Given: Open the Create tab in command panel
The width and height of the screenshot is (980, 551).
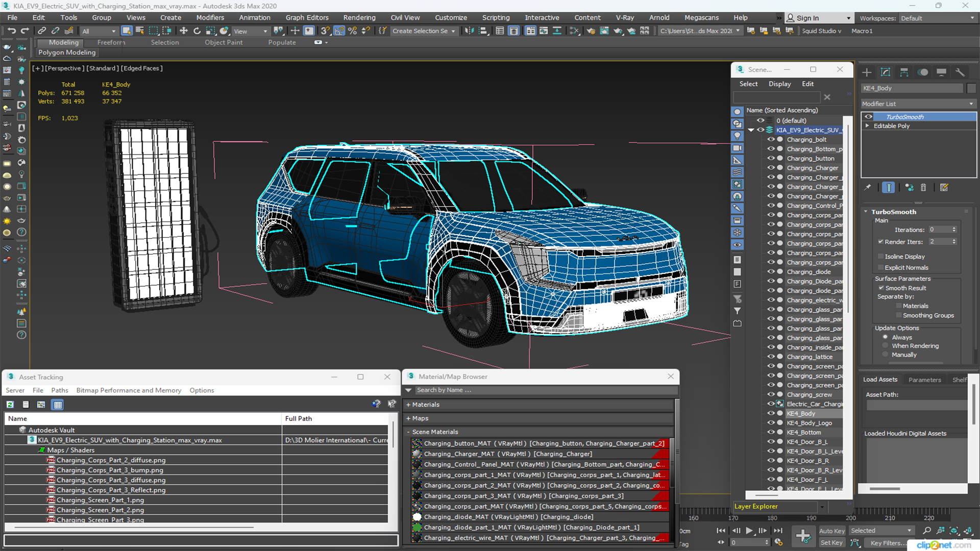Looking at the screenshot, I should point(867,72).
